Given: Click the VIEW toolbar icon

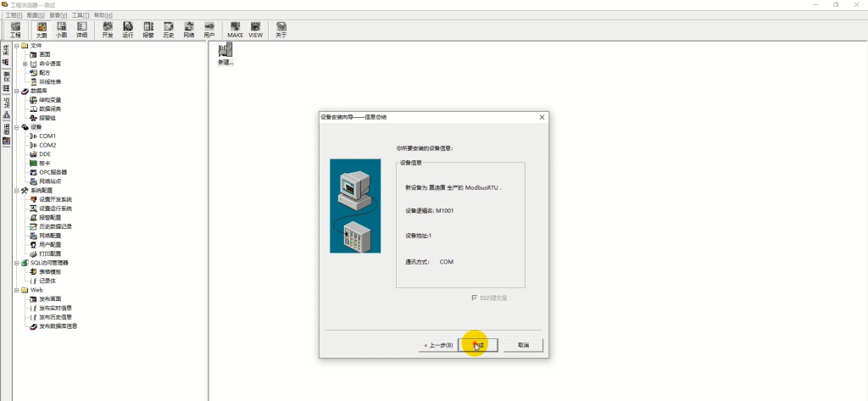Looking at the screenshot, I should 255,30.
